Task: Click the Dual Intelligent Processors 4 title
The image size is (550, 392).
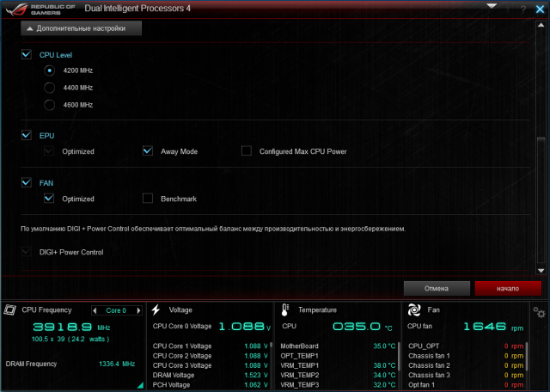Action: pos(137,9)
